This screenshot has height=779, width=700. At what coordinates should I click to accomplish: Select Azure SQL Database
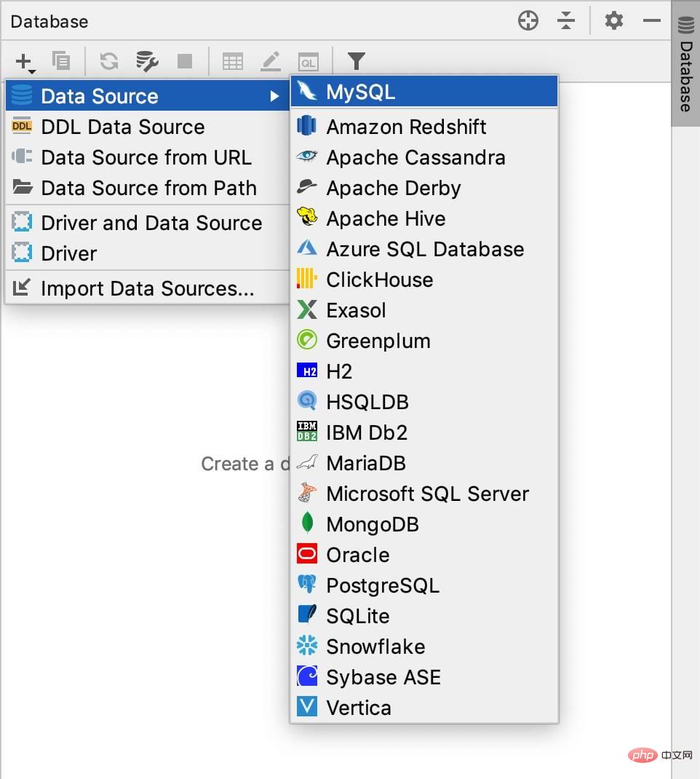coord(424,250)
